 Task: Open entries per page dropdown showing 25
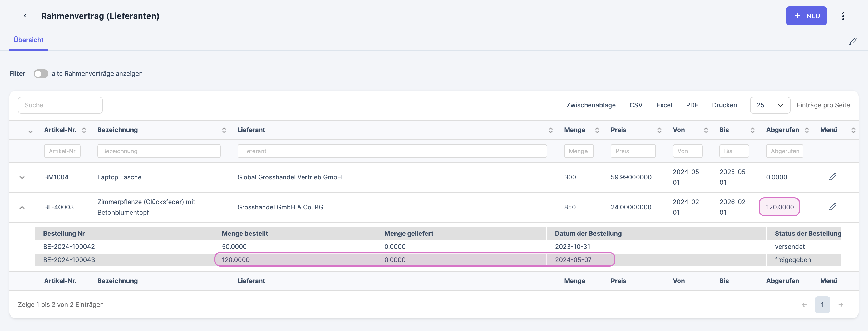(770, 105)
